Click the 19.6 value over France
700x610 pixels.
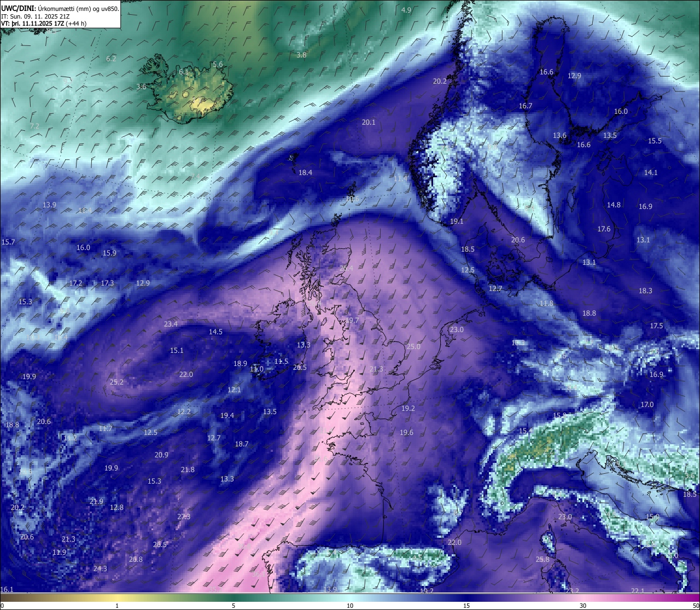click(406, 433)
